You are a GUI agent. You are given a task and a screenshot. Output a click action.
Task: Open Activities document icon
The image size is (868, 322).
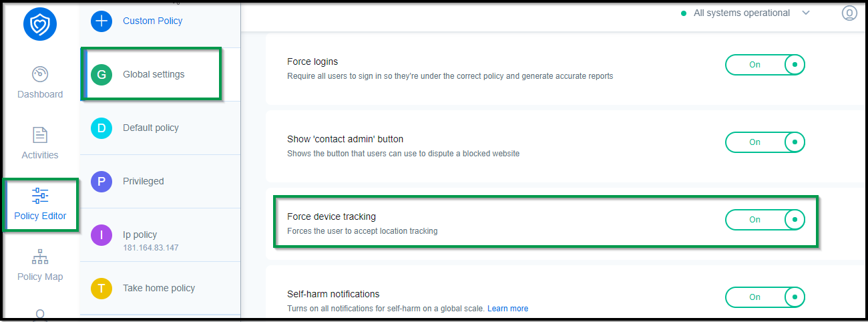(x=40, y=135)
